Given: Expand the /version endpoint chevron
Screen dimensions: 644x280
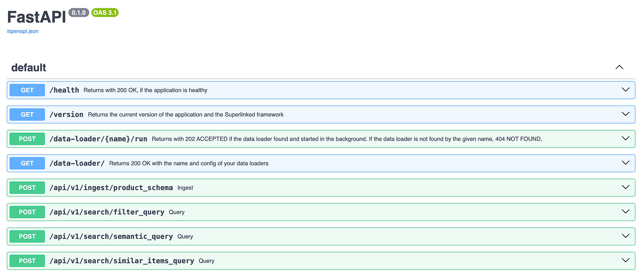Looking at the screenshot, I should point(625,114).
